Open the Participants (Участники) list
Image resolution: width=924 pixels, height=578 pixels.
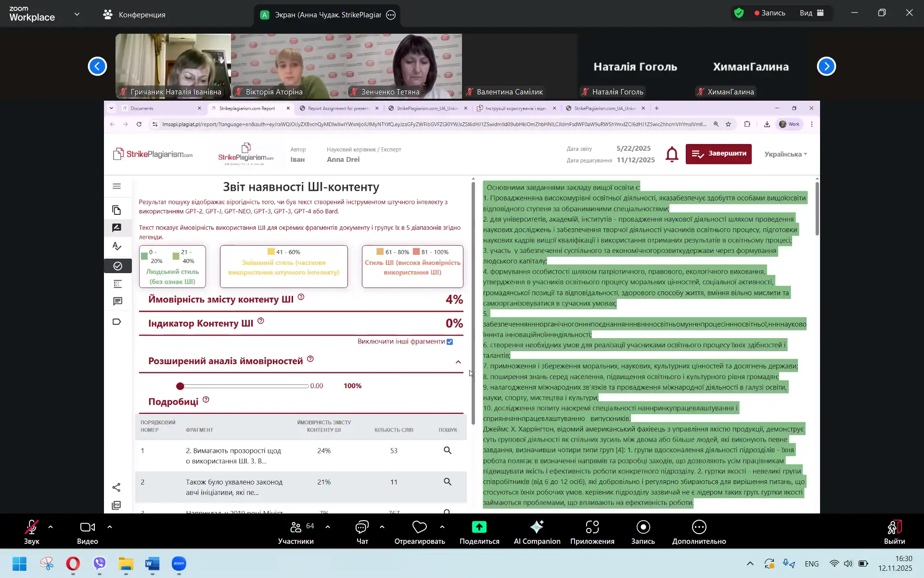pos(295,527)
